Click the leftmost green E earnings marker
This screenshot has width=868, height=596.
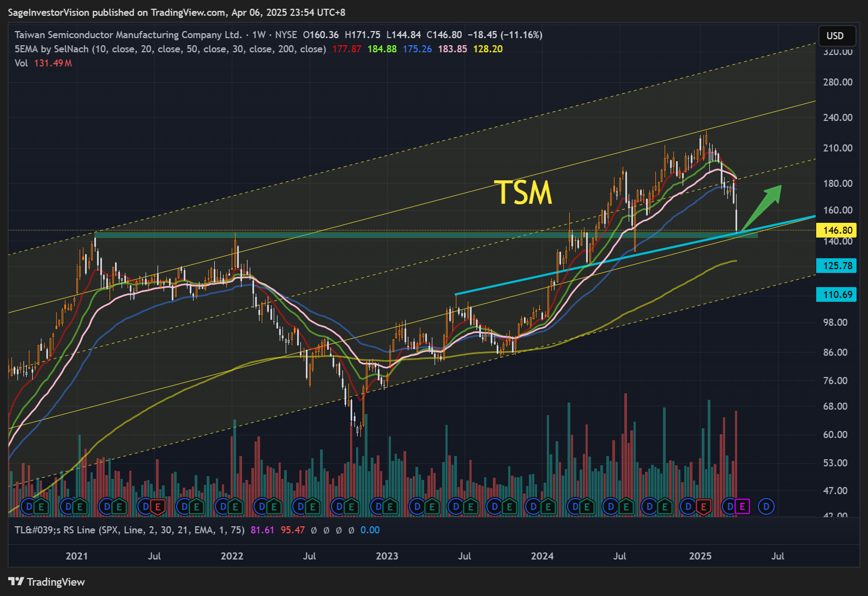coord(41,507)
